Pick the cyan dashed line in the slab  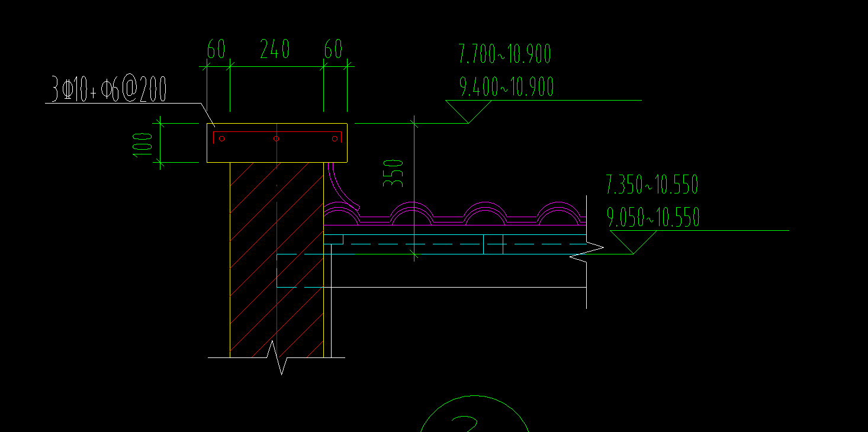point(455,244)
